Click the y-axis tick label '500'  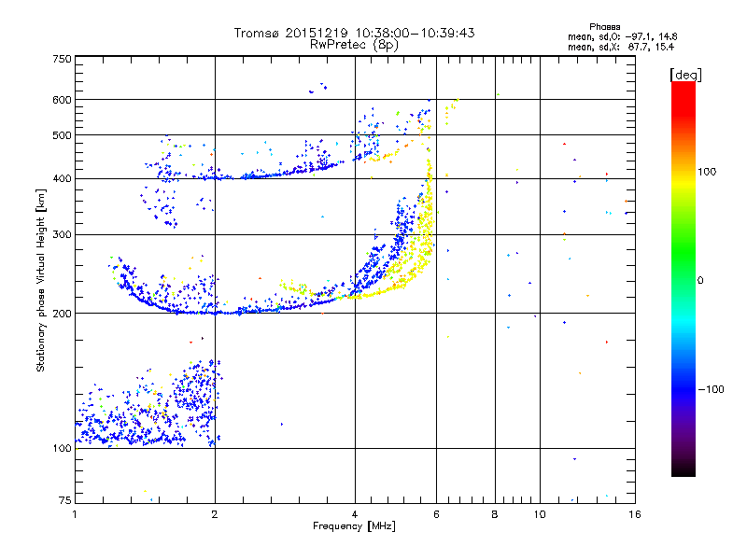(x=62, y=135)
